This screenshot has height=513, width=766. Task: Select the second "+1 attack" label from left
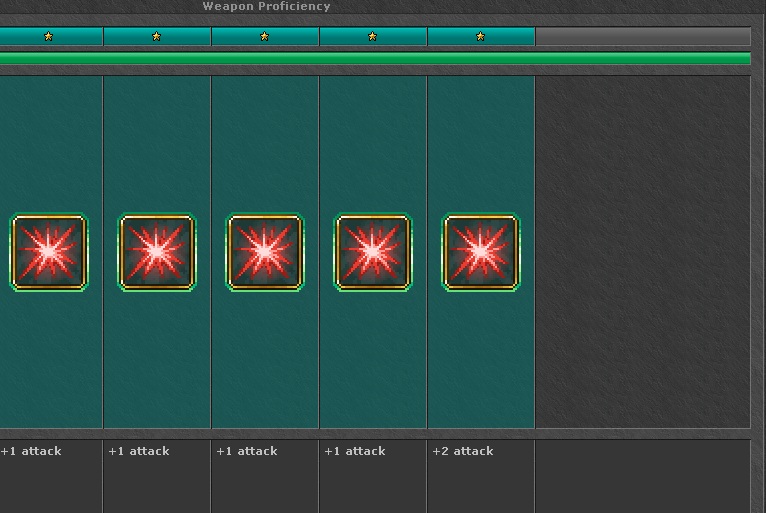pyautogui.click(x=139, y=451)
